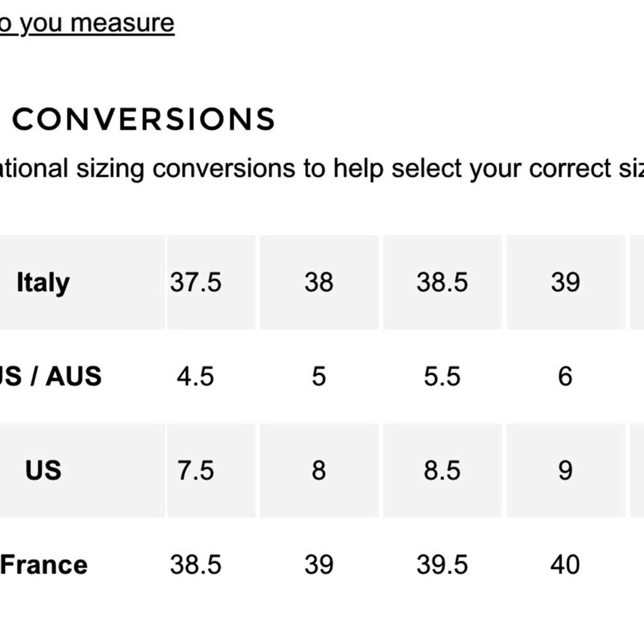Select US size 8 cell
The height and width of the screenshot is (644, 644).
319,471
